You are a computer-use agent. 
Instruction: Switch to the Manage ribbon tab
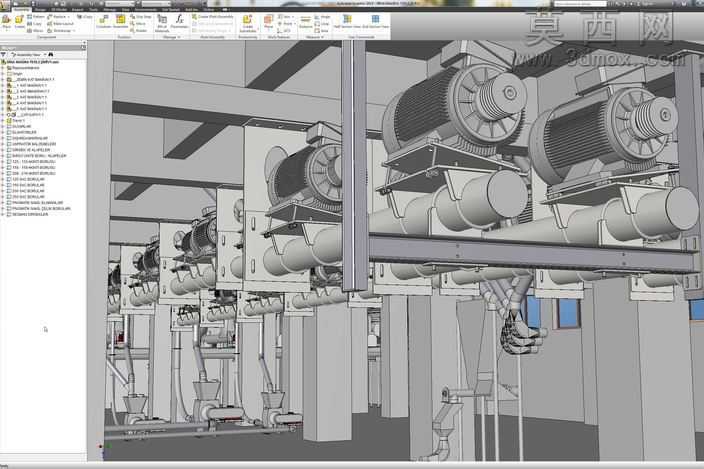click(x=110, y=9)
